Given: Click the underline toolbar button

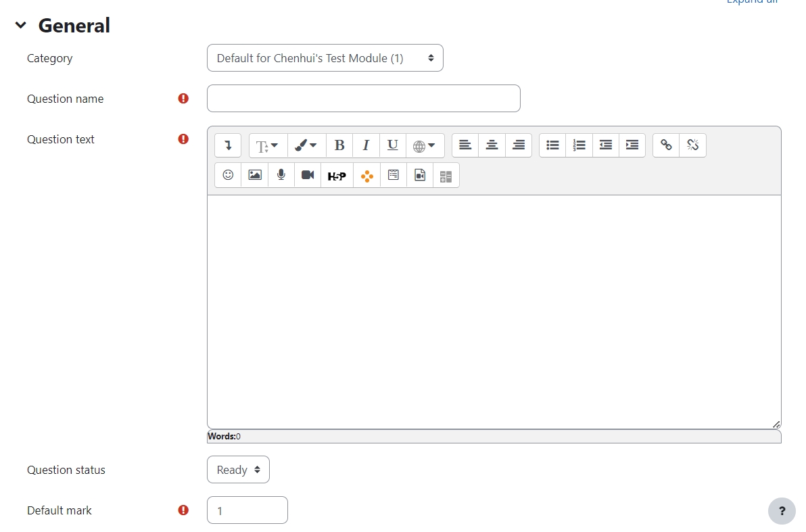Looking at the screenshot, I should [x=392, y=145].
